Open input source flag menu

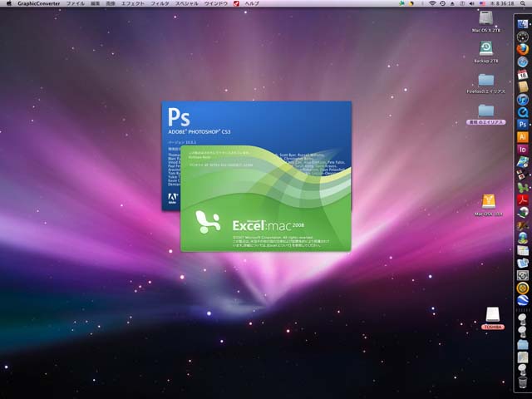click(x=482, y=3)
